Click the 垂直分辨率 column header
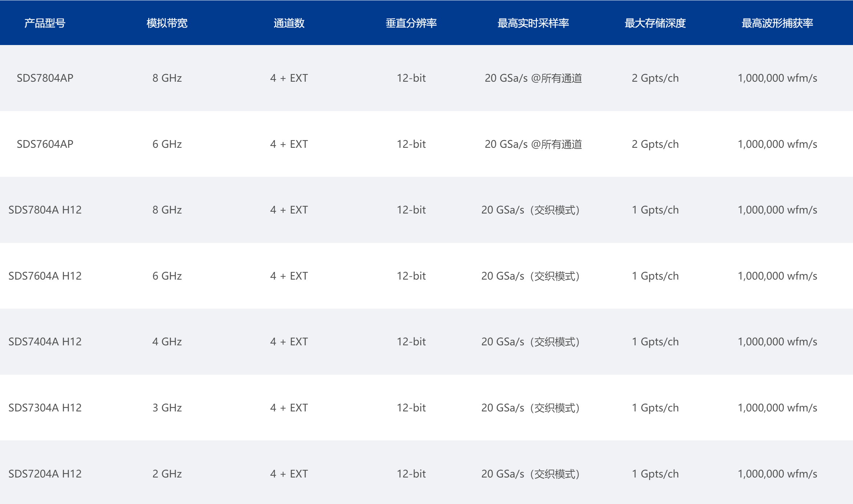Image resolution: width=853 pixels, height=504 pixels. coord(411,23)
